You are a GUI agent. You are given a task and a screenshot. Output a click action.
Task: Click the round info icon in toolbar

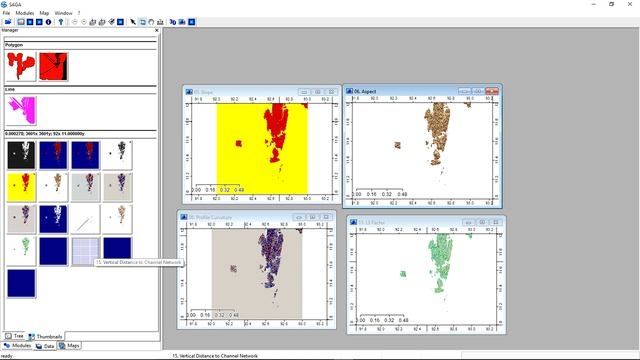[48, 22]
